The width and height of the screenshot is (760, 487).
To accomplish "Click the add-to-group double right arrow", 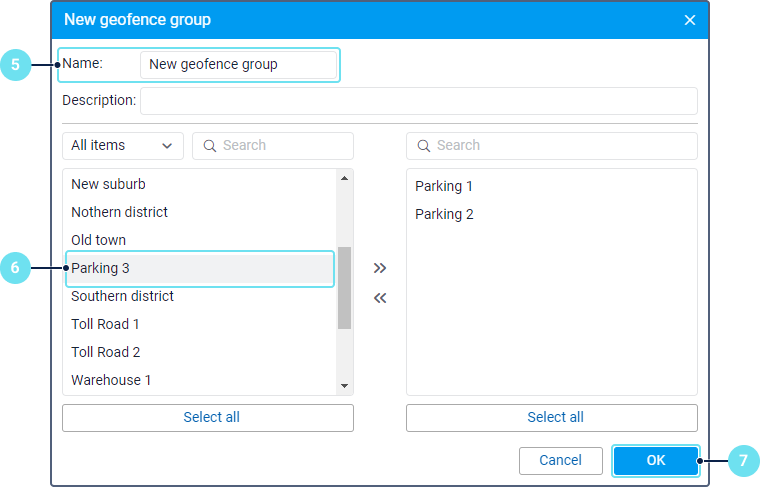I will pyautogui.click(x=380, y=268).
